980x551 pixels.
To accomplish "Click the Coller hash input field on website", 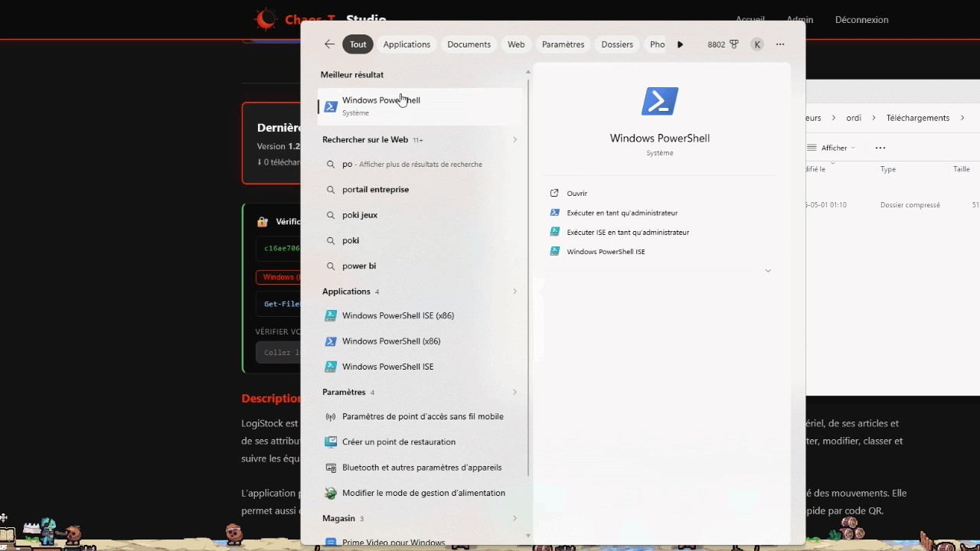I will [279, 353].
